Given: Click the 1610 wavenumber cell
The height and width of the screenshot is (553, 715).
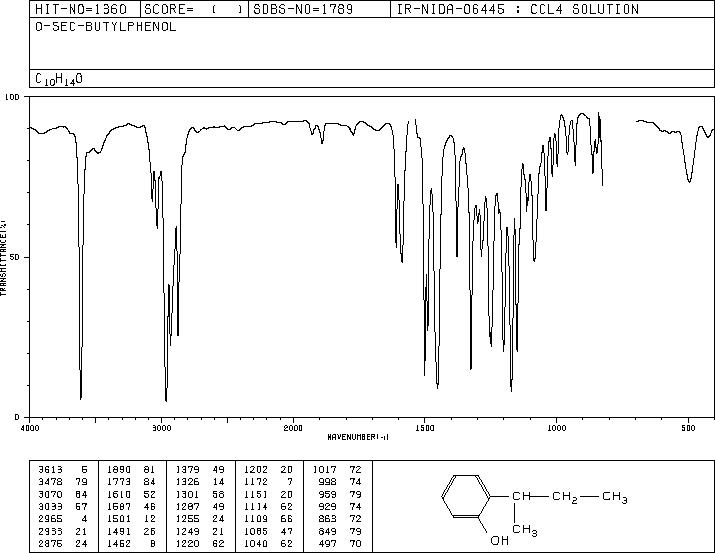Looking at the screenshot, I should (119, 494).
